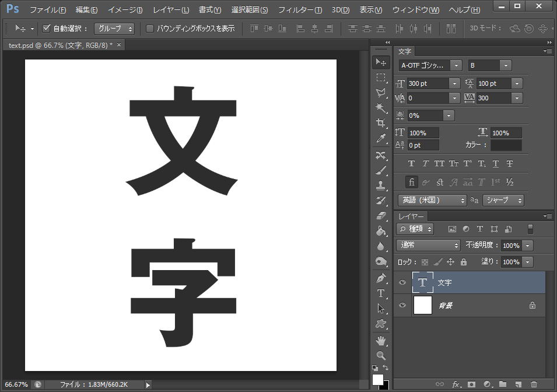
Task: Select the Pen tool
Action: pyautogui.click(x=381, y=279)
